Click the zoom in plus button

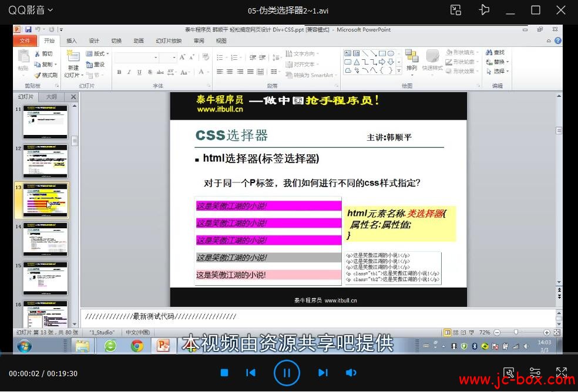546,332
